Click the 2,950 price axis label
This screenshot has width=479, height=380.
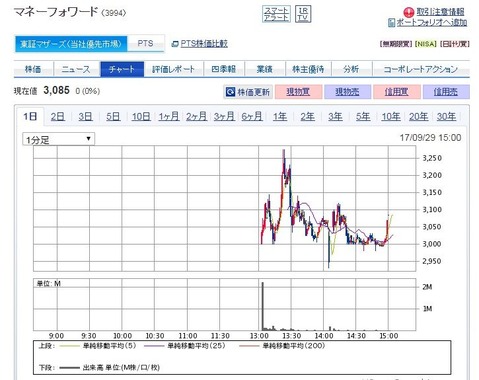(x=432, y=261)
